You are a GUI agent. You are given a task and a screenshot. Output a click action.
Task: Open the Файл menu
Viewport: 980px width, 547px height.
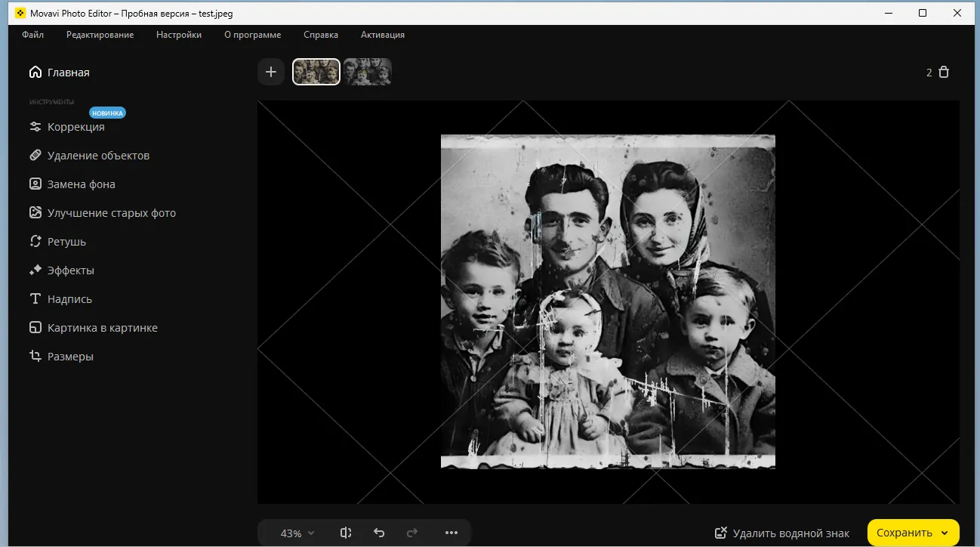[x=32, y=34]
